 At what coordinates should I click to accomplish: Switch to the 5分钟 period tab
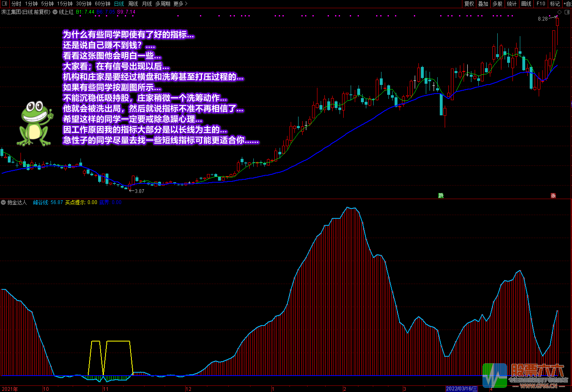47,4
